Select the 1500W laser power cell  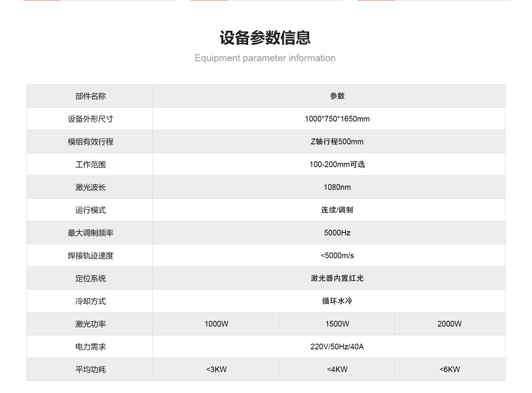[337, 324]
